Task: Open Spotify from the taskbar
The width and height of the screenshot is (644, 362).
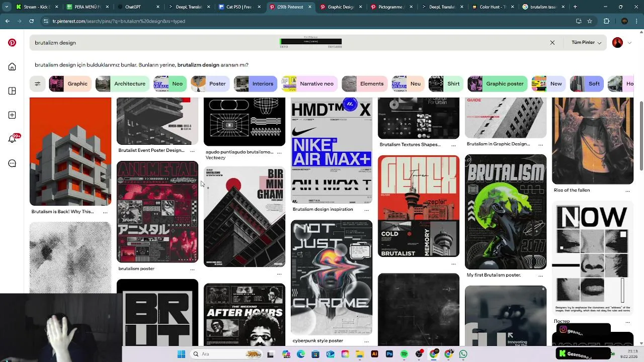Action: (404, 354)
